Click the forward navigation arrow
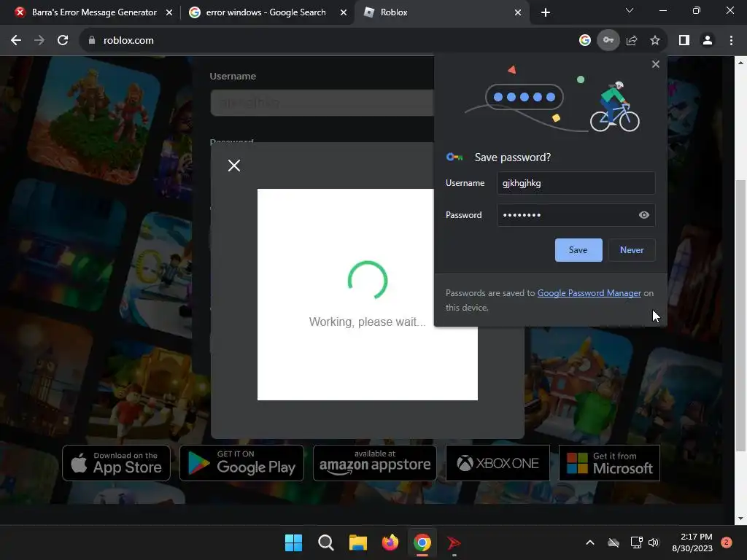This screenshot has height=560, width=747. point(39,41)
